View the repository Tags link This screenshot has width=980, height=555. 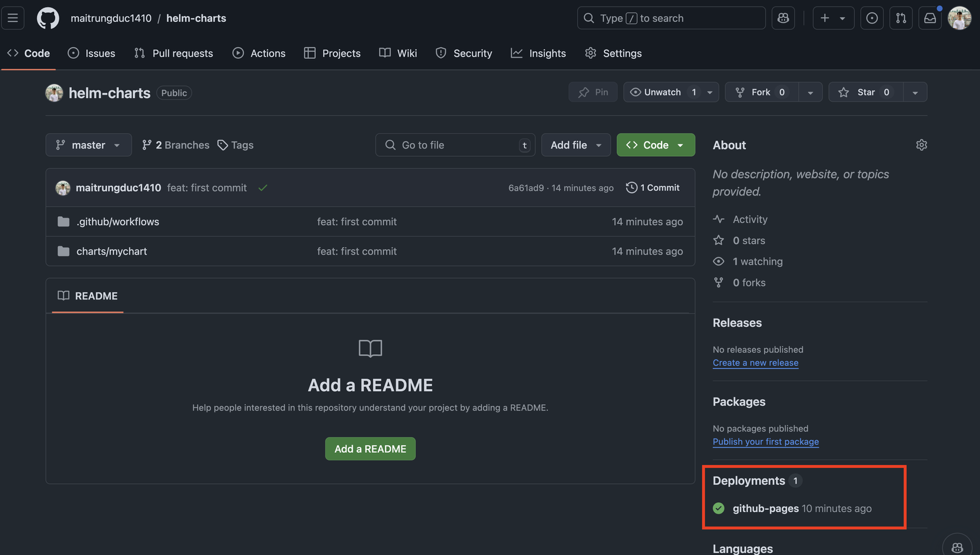coord(235,145)
